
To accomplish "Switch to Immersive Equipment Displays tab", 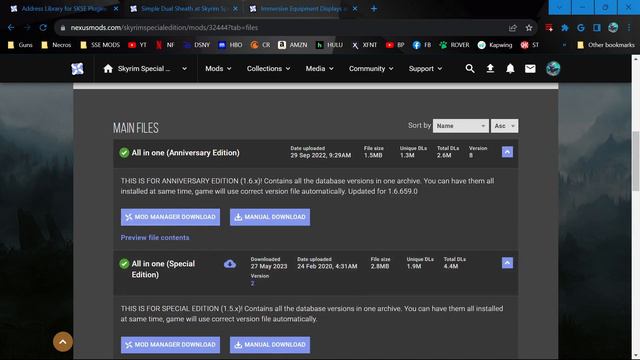I will [303, 9].
